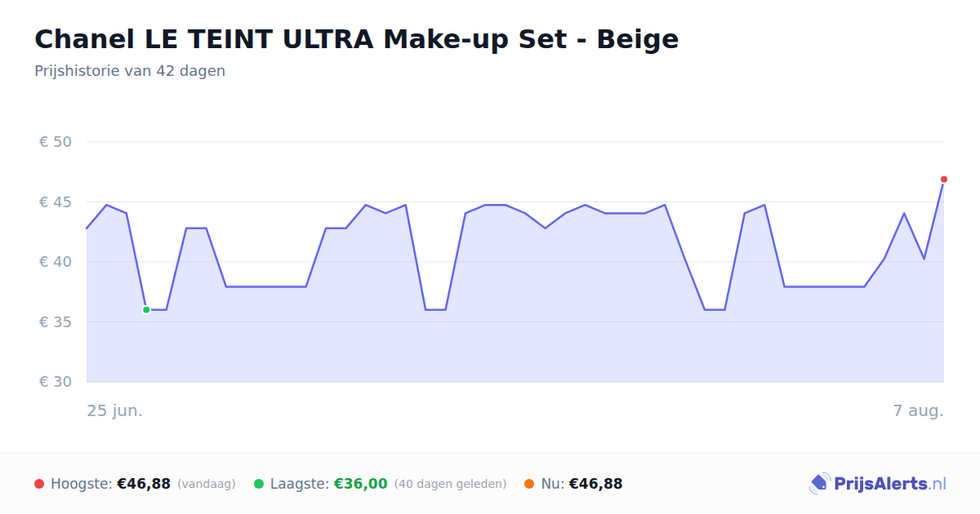Click the Prijshistorie van 42 dagen subtitle
Image resolution: width=980 pixels, height=514 pixels.
coord(130,71)
